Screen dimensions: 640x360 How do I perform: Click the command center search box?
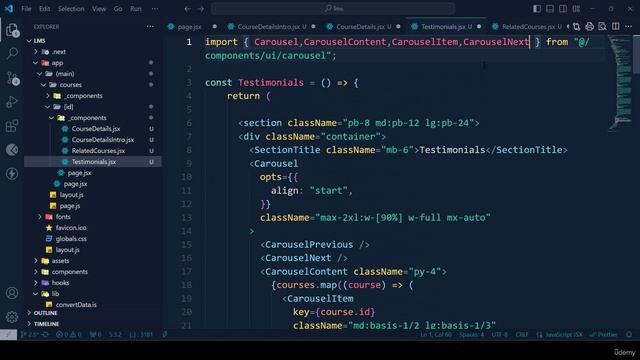click(333, 9)
